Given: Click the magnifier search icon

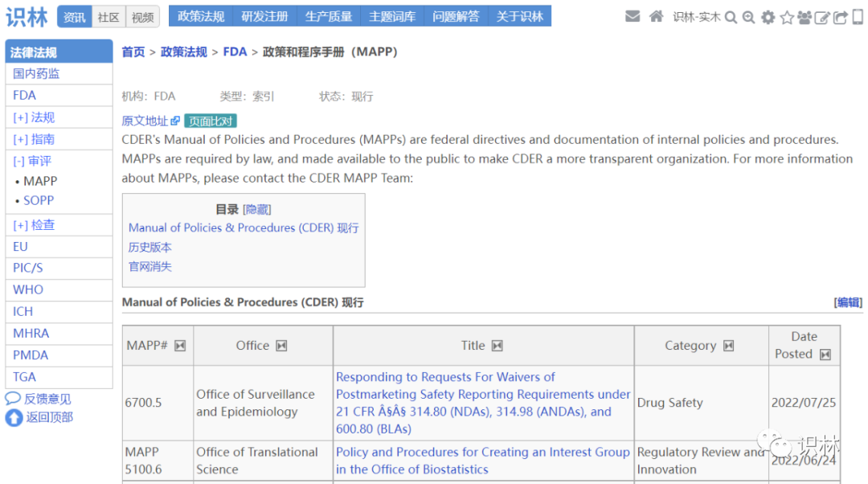Looking at the screenshot, I should 731,17.
